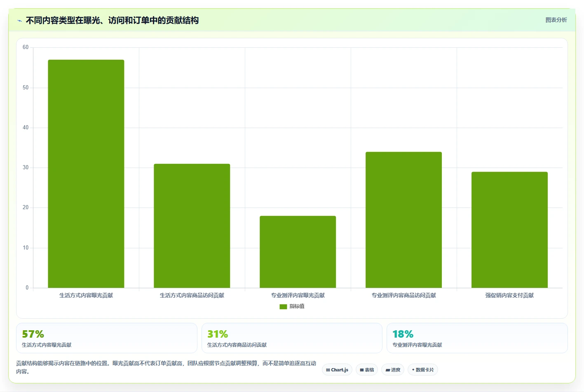Click x-axis label 专业测评内容曝光贡献

click(x=298, y=295)
